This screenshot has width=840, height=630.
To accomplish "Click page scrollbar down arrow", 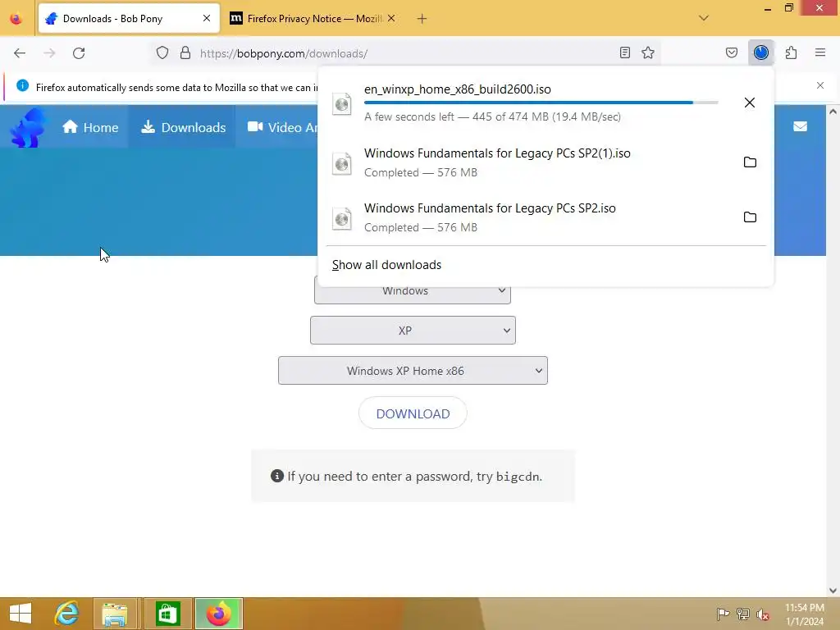I will click(x=833, y=591).
